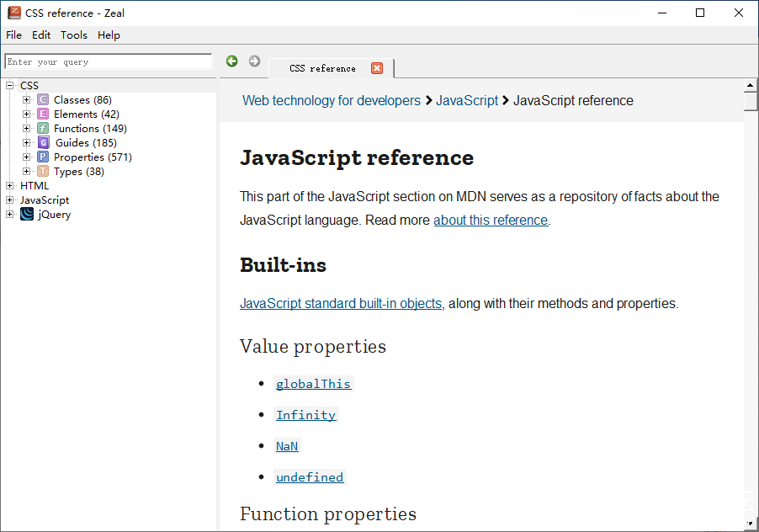Open the Help menu
The width and height of the screenshot is (759, 532).
tap(109, 35)
